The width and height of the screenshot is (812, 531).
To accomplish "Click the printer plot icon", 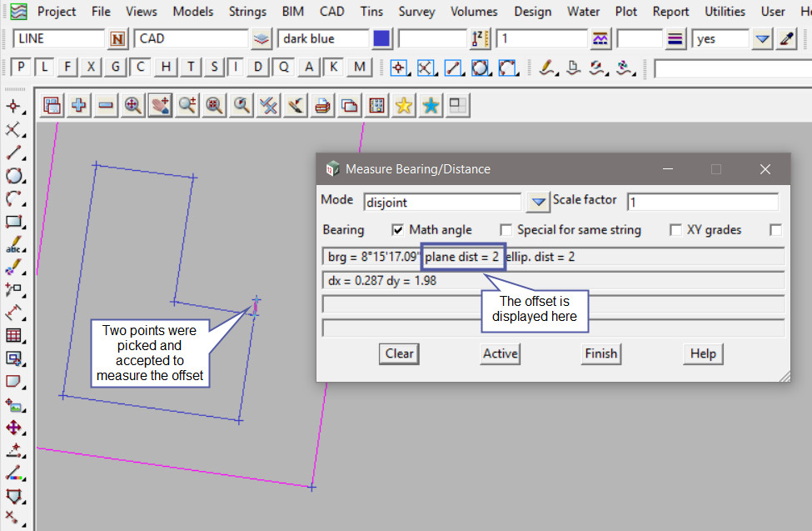I will [321, 105].
